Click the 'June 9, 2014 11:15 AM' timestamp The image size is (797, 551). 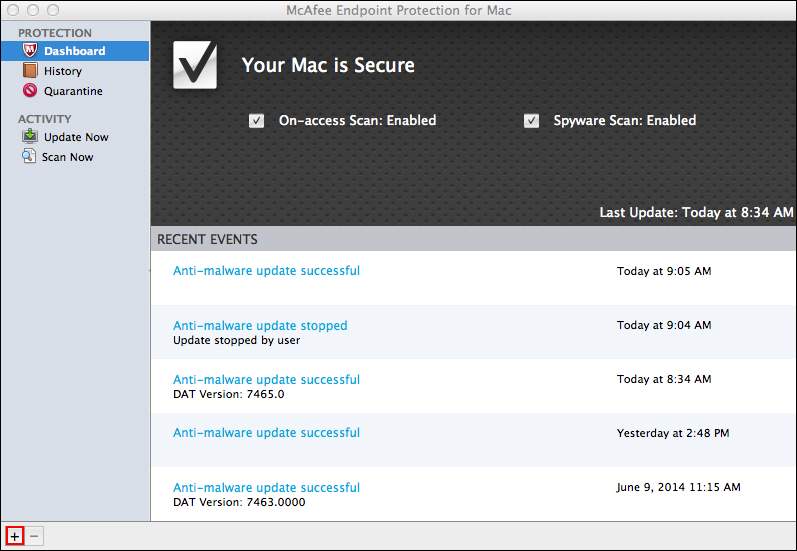coord(679,487)
